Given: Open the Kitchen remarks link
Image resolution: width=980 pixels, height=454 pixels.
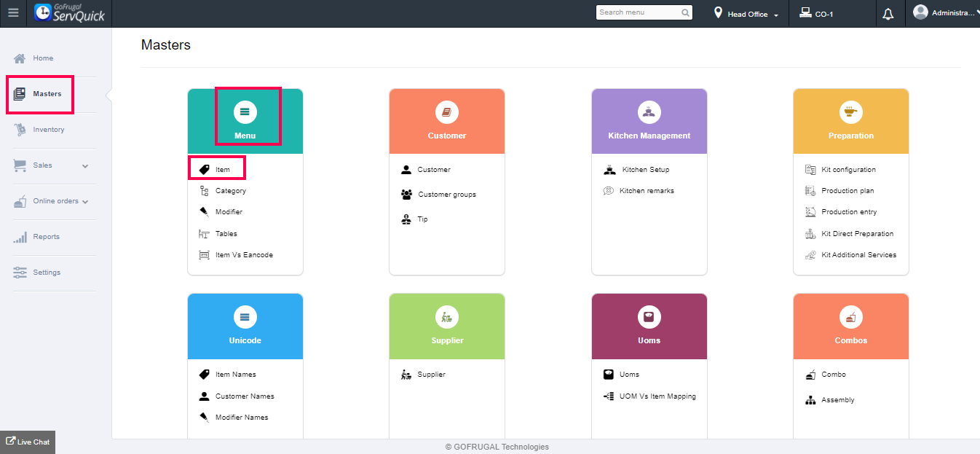Looking at the screenshot, I should (x=647, y=191).
